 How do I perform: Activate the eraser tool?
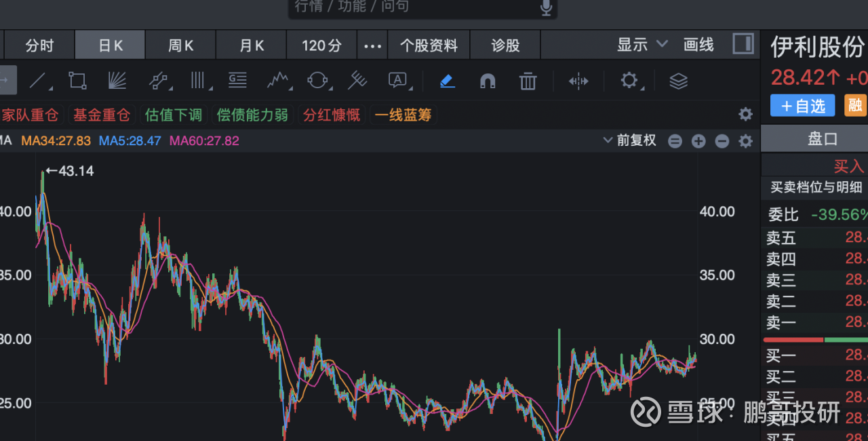click(447, 81)
